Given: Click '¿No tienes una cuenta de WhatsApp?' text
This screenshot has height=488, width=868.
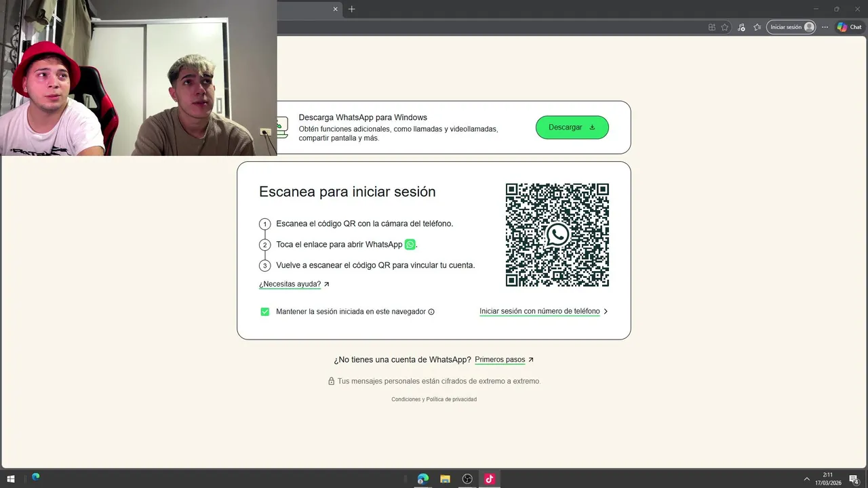Looking at the screenshot, I should (403, 360).
